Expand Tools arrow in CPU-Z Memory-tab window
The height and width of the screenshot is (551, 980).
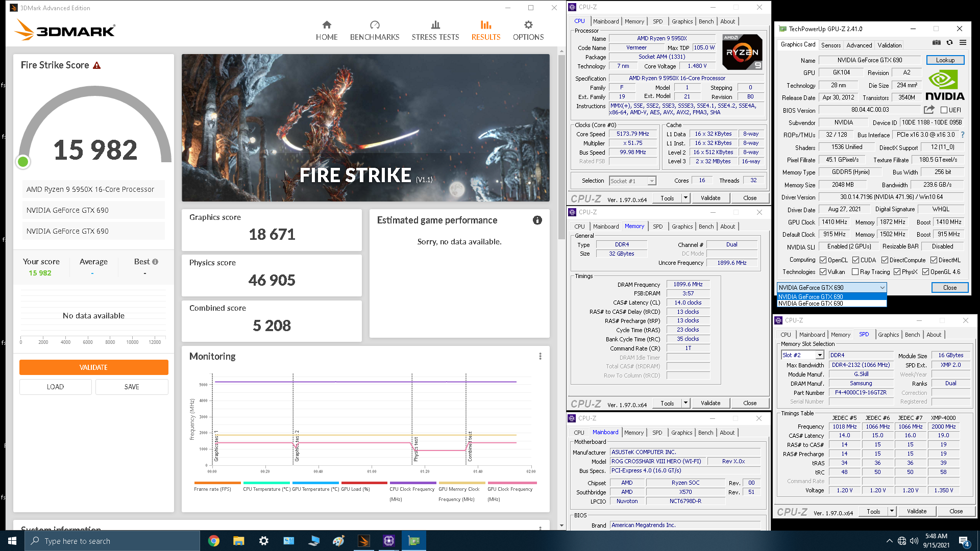(685, 403)
